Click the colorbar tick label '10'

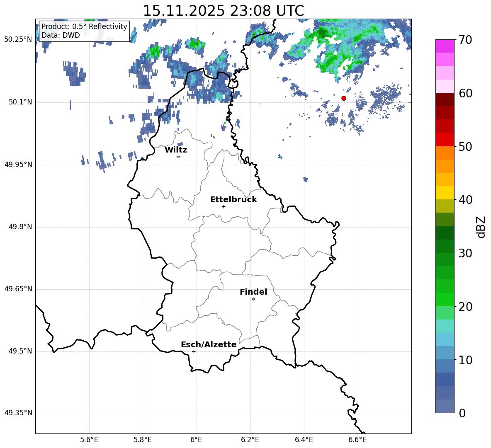465,360
